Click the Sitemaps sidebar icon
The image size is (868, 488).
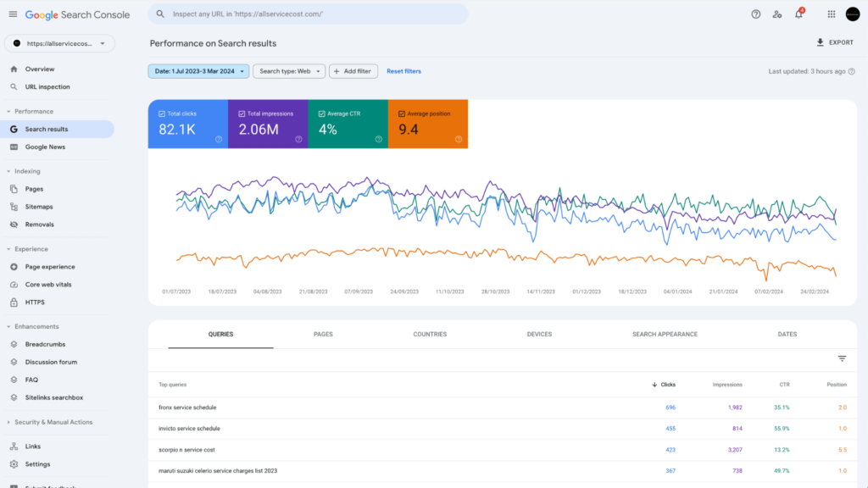point(14,207)
